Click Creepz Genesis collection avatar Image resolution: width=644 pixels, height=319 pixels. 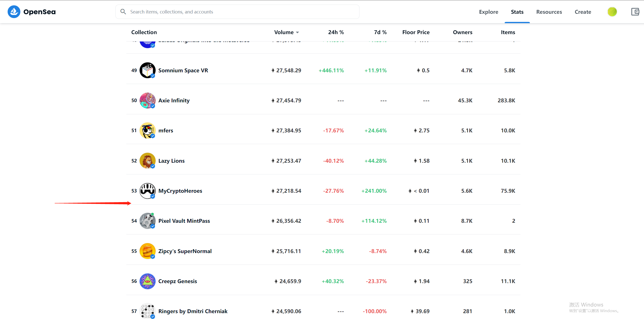(x=147, y=281)
